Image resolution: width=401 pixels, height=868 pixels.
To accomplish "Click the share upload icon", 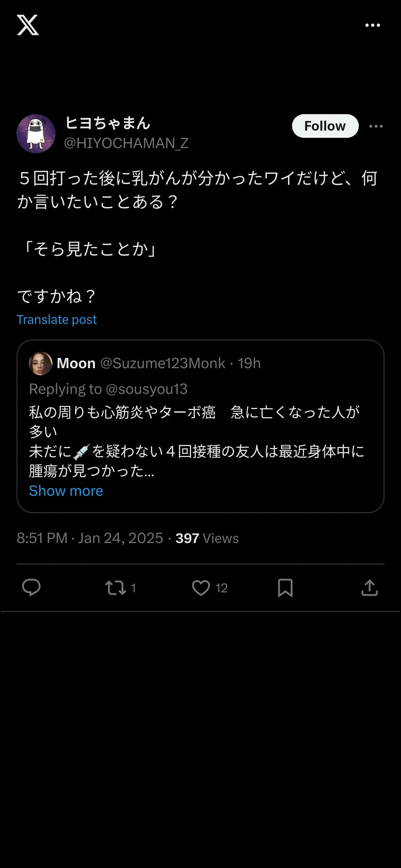I will click(369, 588).
